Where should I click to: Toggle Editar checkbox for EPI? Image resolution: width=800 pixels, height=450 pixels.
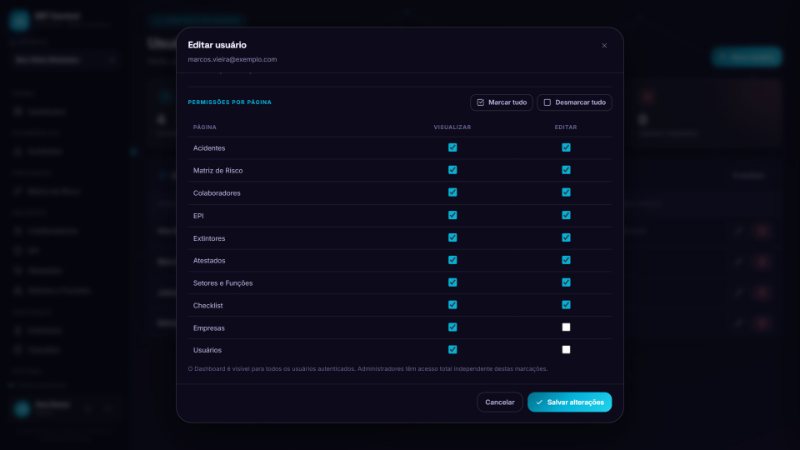click(566, 215)
